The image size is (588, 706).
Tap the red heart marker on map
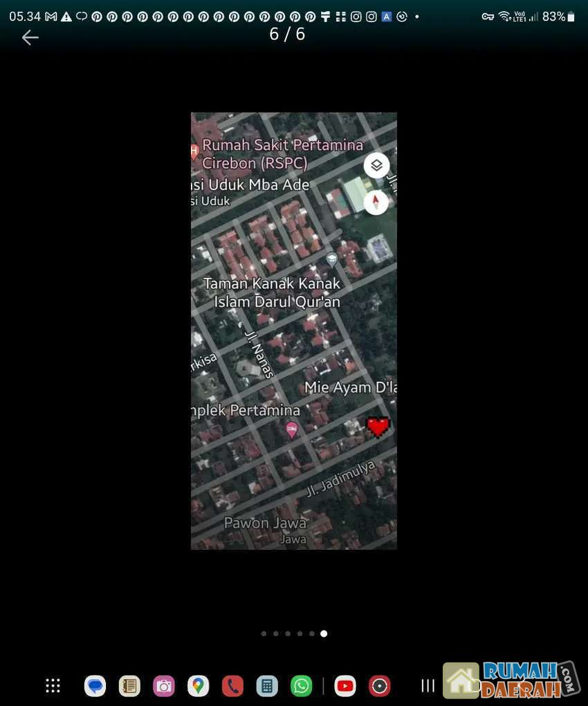(378, 427)
